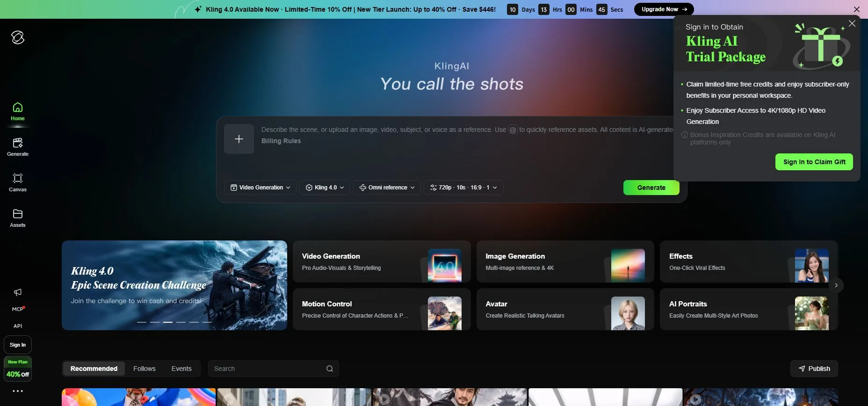
Task: Open the three-dot more menu in the sidebar
Action: pos(18,391)
